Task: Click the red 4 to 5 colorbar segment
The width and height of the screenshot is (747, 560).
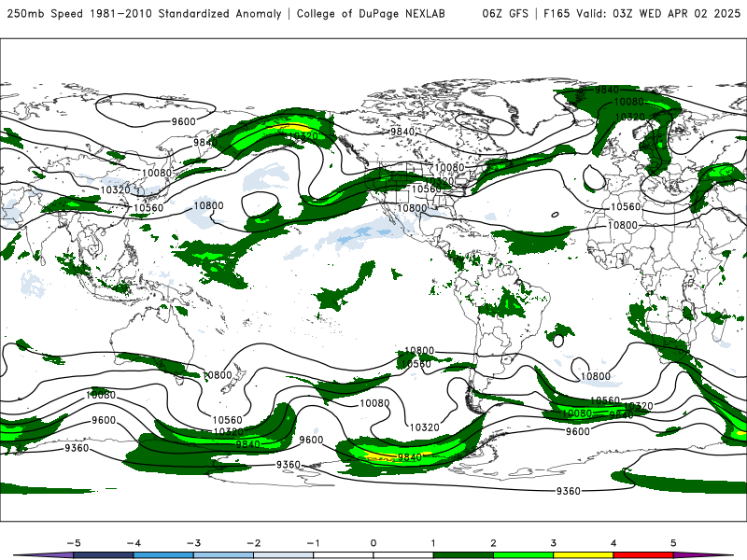Action: (643, 555)
